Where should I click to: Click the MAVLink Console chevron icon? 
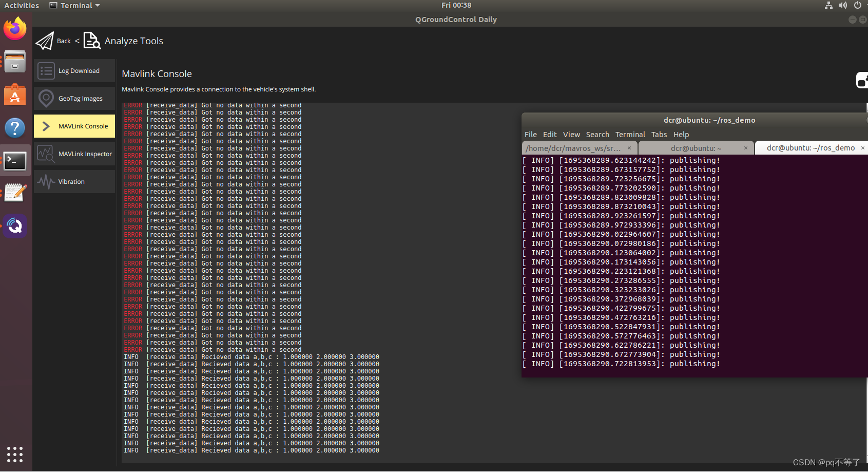(46, 126)
